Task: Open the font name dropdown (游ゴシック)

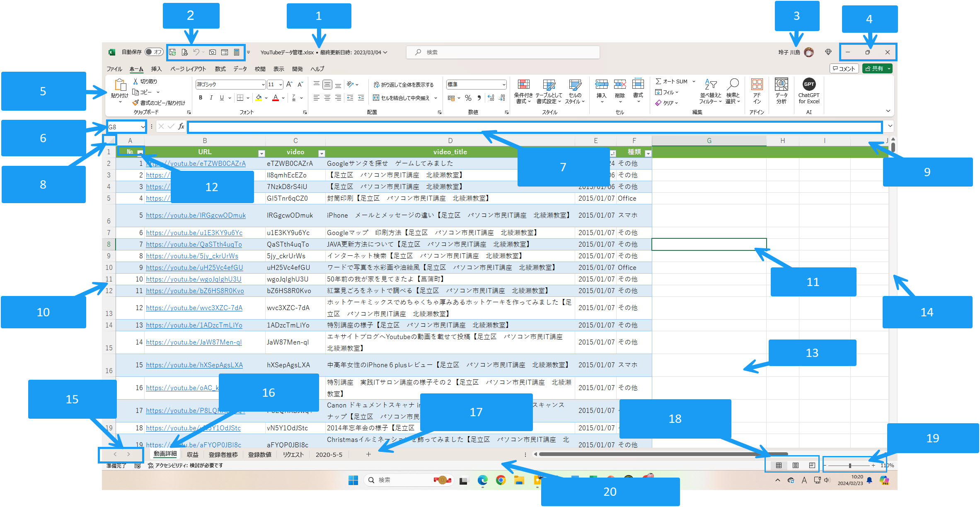Action: tap(263, 85)
